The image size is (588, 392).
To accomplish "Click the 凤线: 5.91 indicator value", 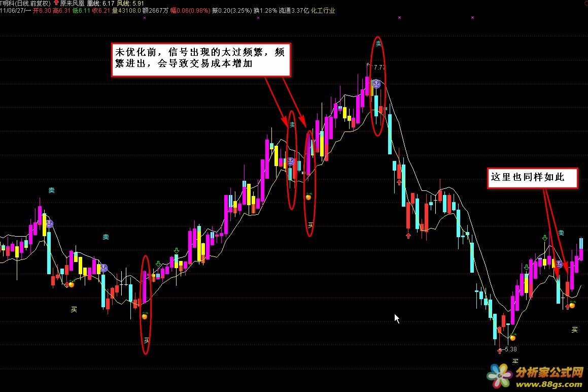I will 130,4.
